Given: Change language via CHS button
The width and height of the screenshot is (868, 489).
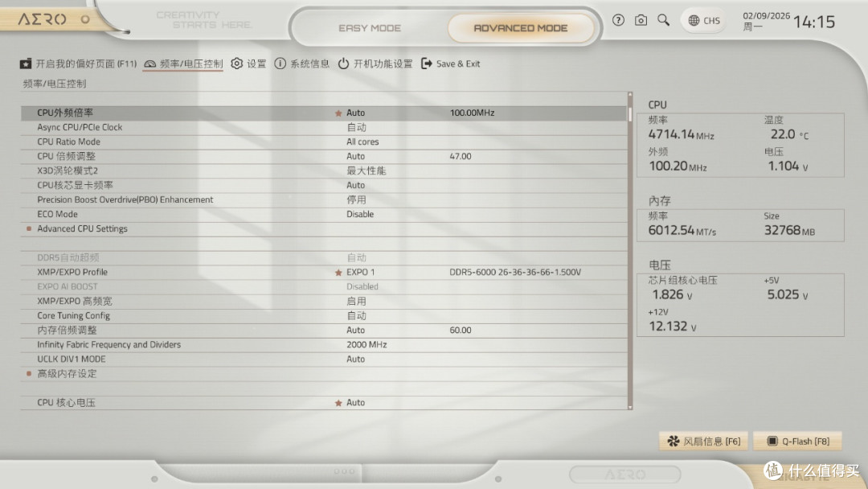Looking at the screenshot, I should click(x=704, y=20).
